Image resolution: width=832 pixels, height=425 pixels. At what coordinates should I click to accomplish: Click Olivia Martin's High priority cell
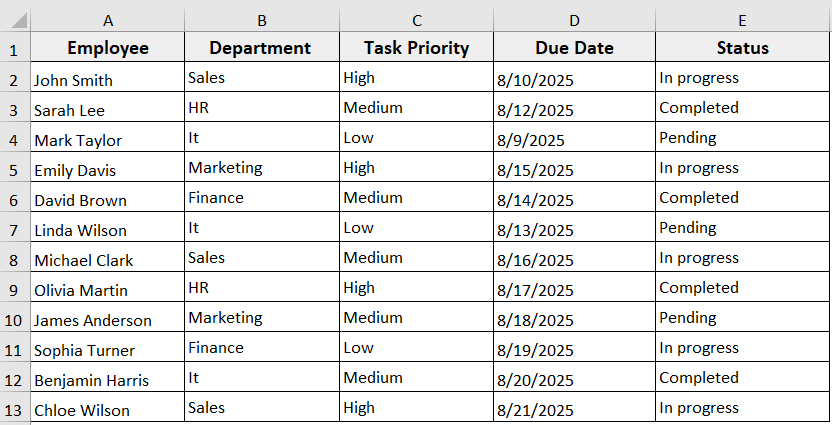(416, 288)
